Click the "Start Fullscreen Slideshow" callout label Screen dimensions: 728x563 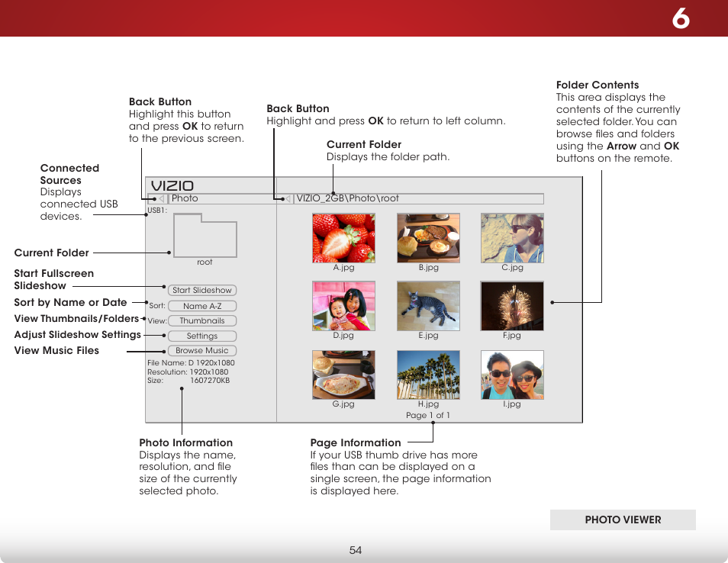pos(54,279)
